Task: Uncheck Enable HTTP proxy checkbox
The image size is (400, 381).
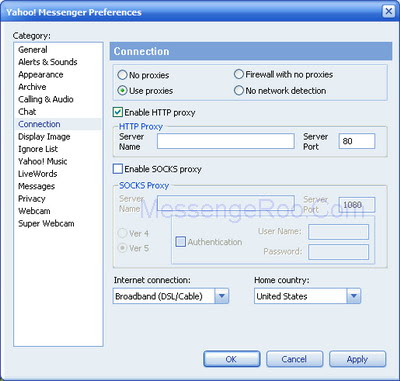Action: pos(118,112)
